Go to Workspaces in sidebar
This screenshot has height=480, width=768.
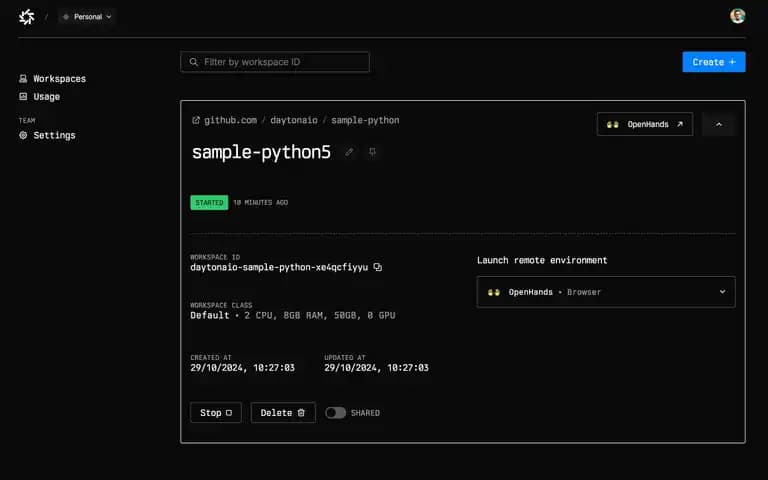52,78
